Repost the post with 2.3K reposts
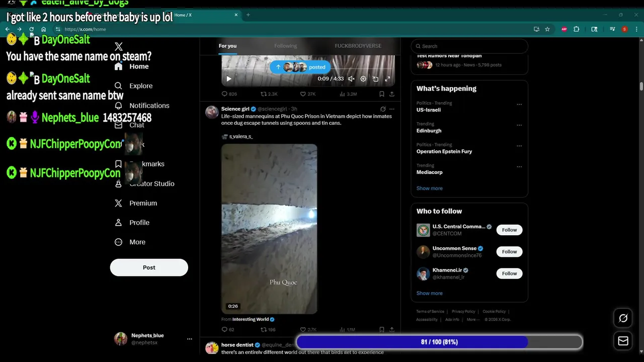This screenshot has width=644, height=362. (269, 94)
